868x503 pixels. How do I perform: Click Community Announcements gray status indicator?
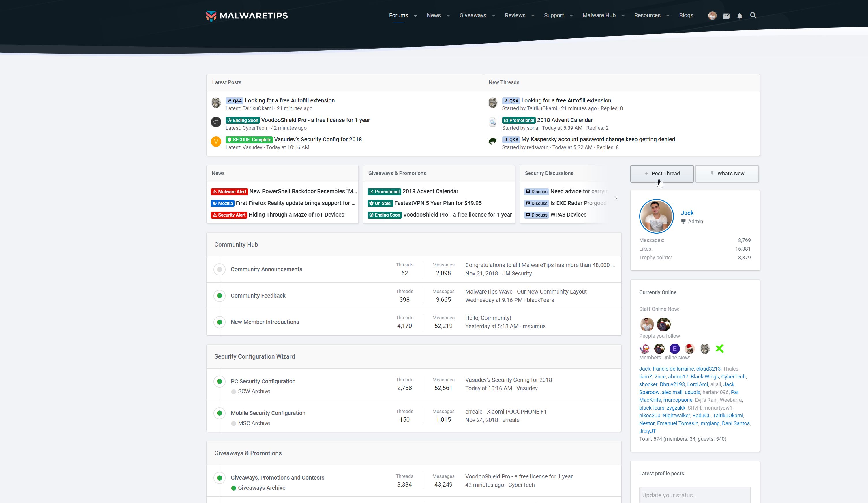pyautogui.click(x=220, y=269)
